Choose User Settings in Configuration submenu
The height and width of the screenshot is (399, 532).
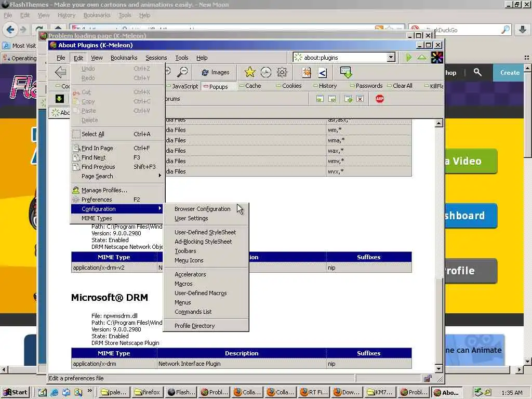[191, 218]
